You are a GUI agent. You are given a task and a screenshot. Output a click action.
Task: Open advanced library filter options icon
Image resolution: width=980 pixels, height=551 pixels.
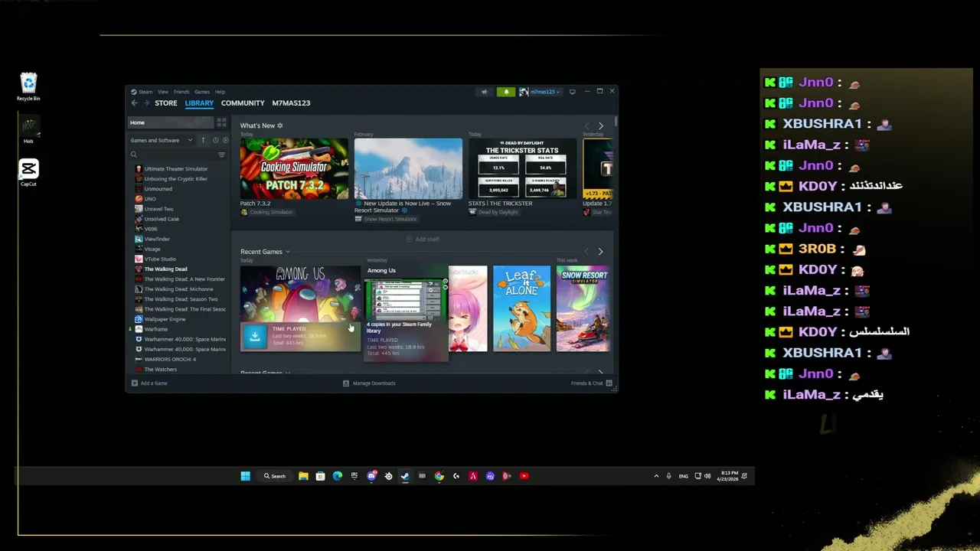click(x=221, y=155)
